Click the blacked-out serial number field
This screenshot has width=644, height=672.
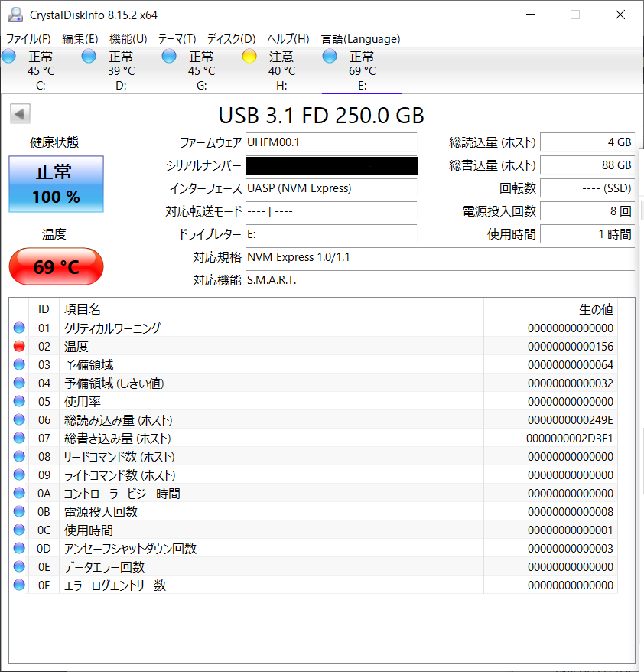coord(331,165)
